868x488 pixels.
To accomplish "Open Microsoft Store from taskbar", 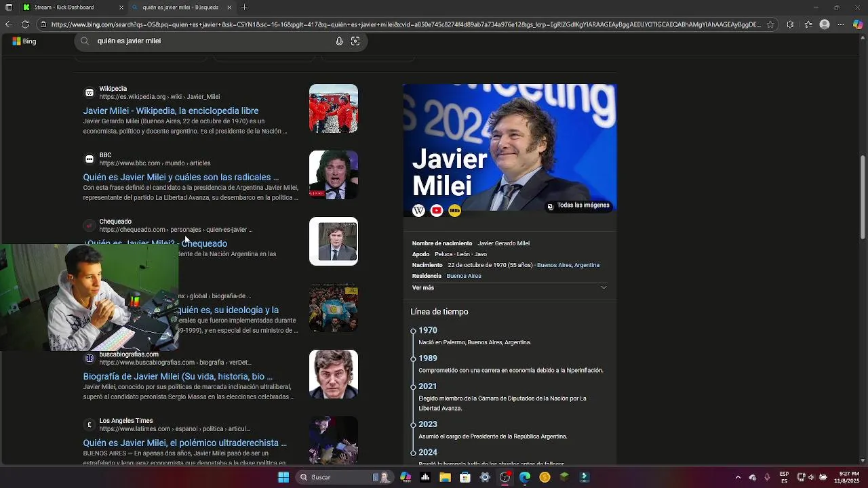I will tap(465, 477).
